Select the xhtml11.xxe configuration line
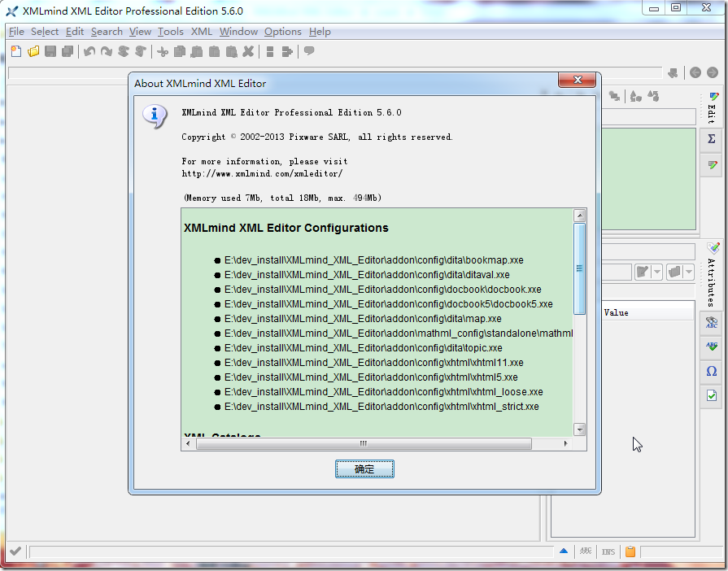Image resolution: width=728 pixels, height=571 pixels. click(373, 363)
